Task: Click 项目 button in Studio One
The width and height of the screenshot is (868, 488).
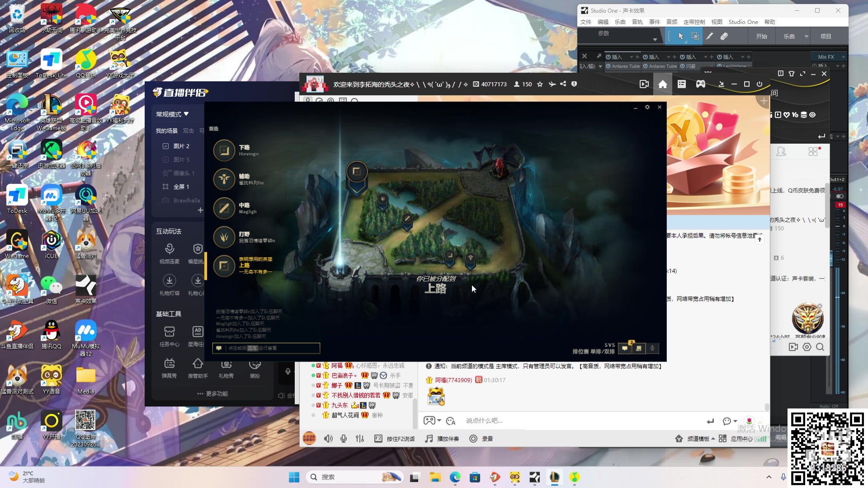Action: (x=826, y=36)
